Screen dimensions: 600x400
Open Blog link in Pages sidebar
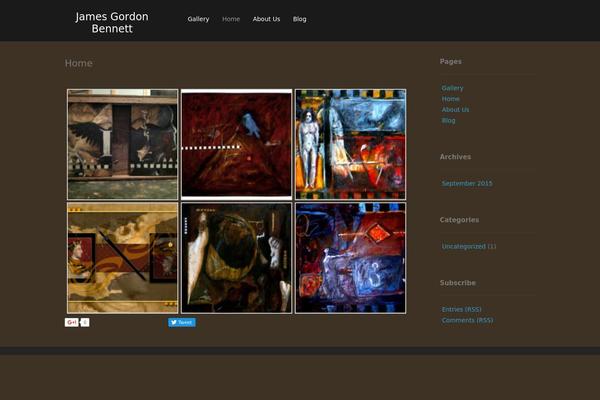[x=448, y=120]
